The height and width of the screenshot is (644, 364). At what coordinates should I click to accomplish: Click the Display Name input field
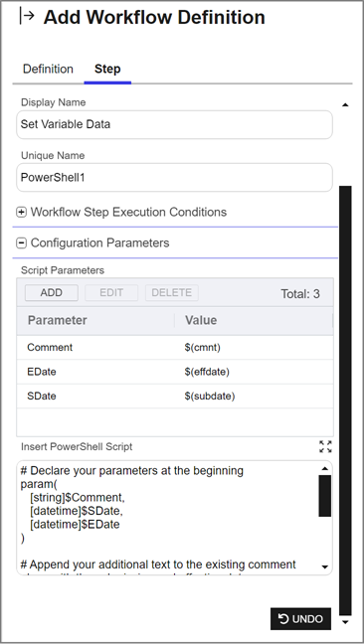tap(174, 124)
